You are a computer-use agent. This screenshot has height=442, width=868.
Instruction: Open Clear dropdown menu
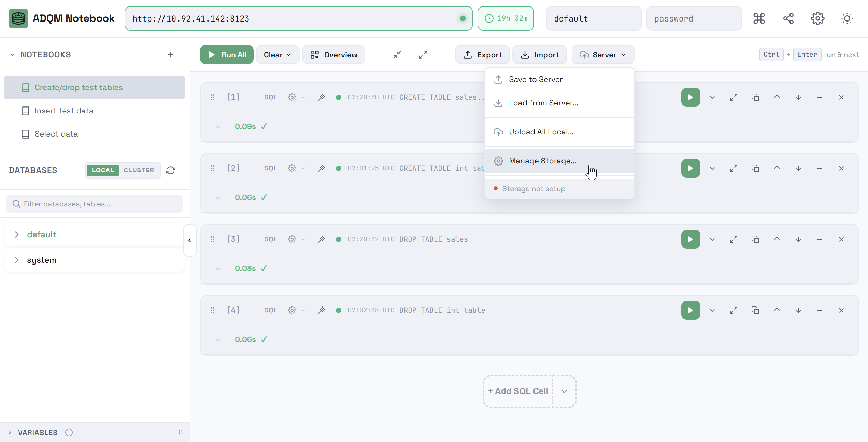[x=277, y=55]
